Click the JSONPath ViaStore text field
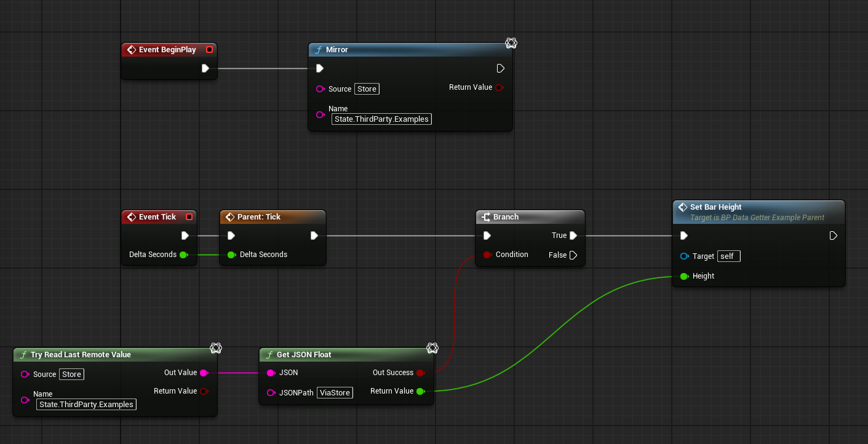This screenshot has width=868, height=444. (335, 392)
